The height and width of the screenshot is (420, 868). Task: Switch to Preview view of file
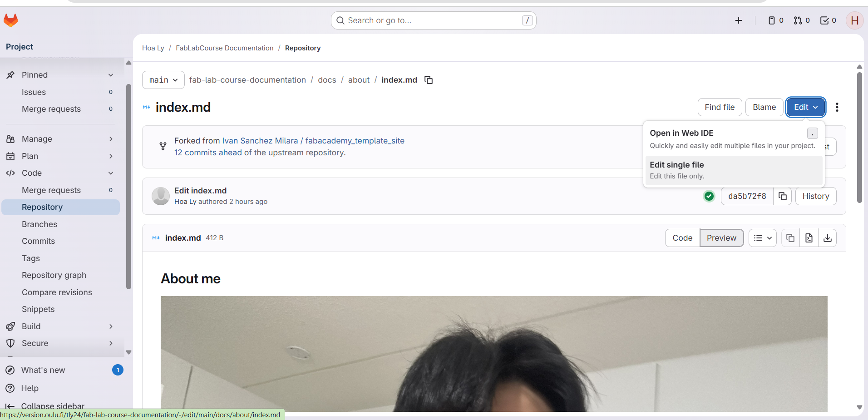point(721,238)
